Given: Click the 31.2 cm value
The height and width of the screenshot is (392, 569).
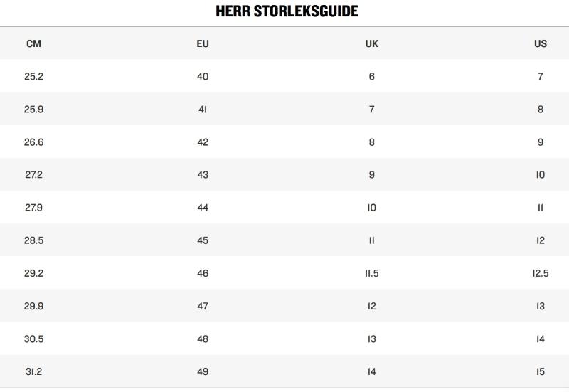Looking at the screenshot, I should click(x=33, y=371).
